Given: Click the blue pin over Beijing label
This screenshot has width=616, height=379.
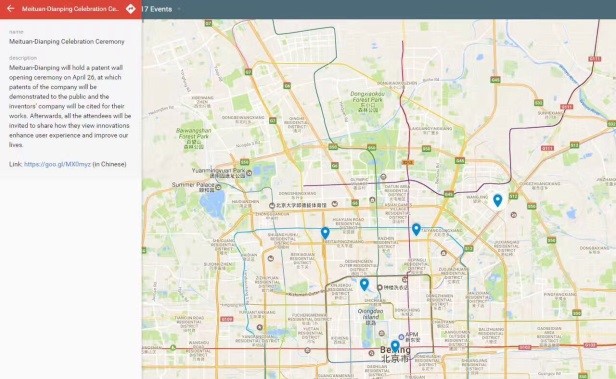Looking at the screenshot, I should pyautogui.click(x=395, y=346).
